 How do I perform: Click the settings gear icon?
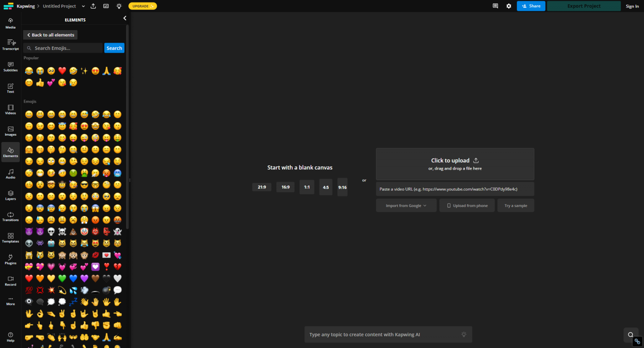click(x=509, y=6)
